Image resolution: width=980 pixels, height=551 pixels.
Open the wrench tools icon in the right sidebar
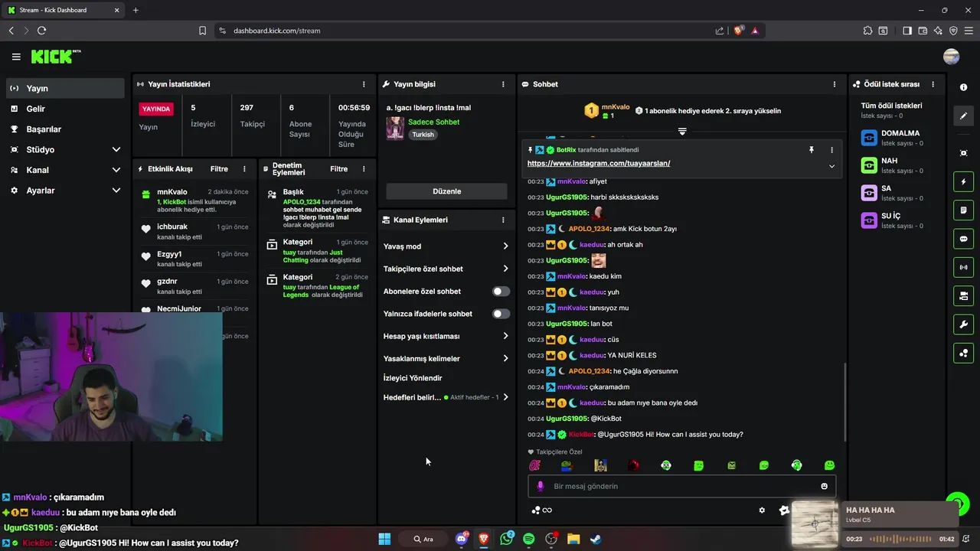963,324
